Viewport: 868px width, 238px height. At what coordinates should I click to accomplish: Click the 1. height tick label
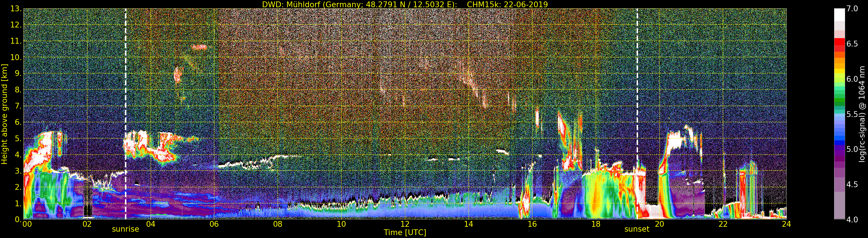click(x=18, y=203)
